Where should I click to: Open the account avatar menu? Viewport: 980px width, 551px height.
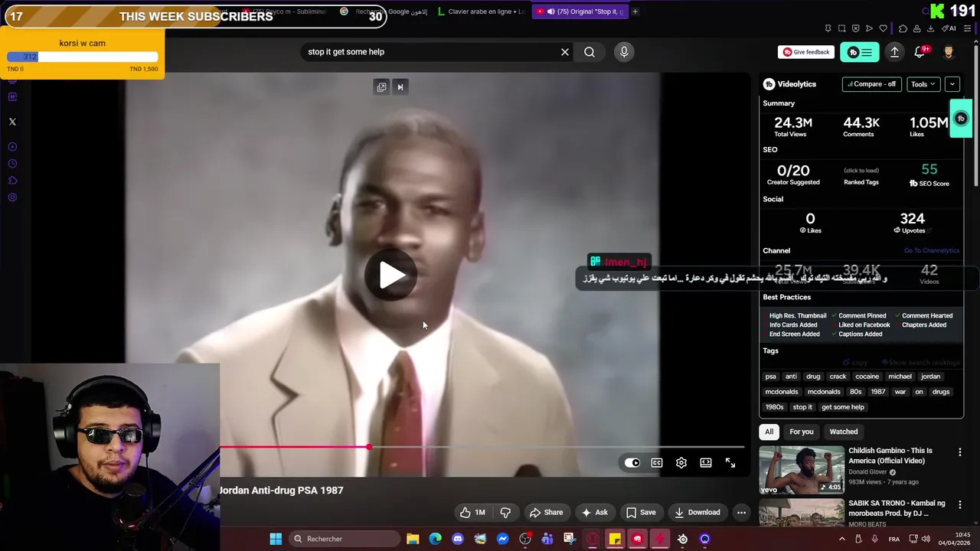coord(949,52)
